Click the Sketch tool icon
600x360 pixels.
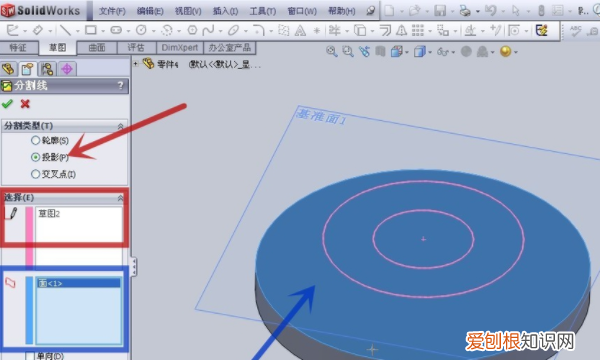[13, 30]
